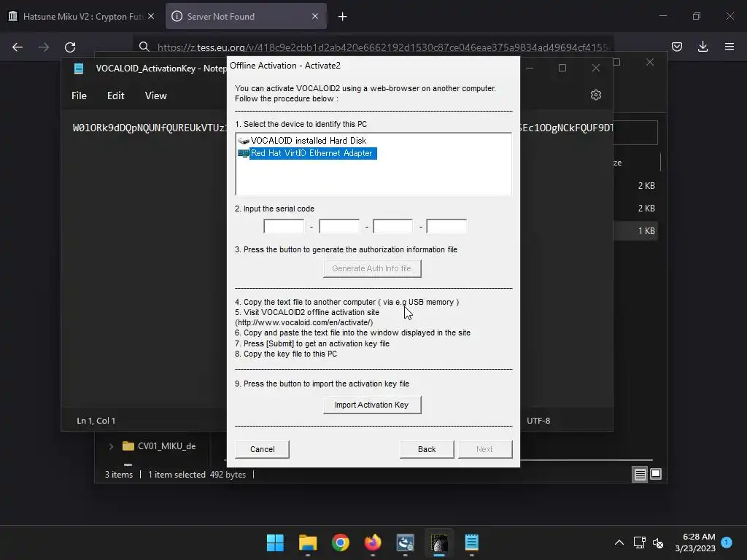The width and height of the screenshot is (747, 560).
Task: Select CV01_MIKU_de folder in Explorer tree
Action: [160, 446]
